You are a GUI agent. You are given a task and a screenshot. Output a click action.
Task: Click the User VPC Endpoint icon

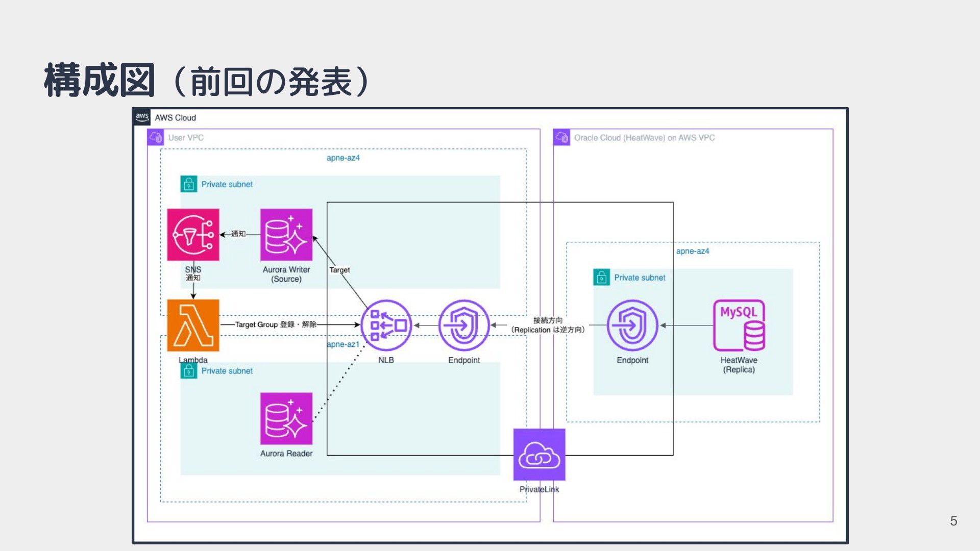coord(464,325)
